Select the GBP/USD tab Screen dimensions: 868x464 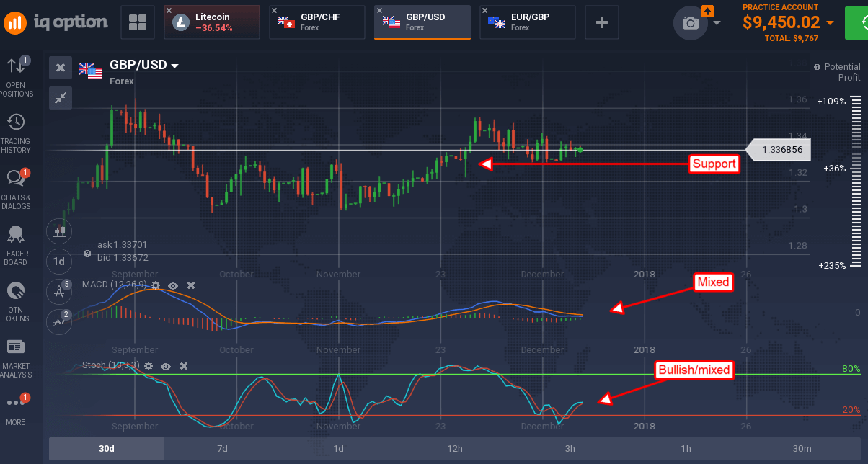pyautogui.click(x=422, y=22)
